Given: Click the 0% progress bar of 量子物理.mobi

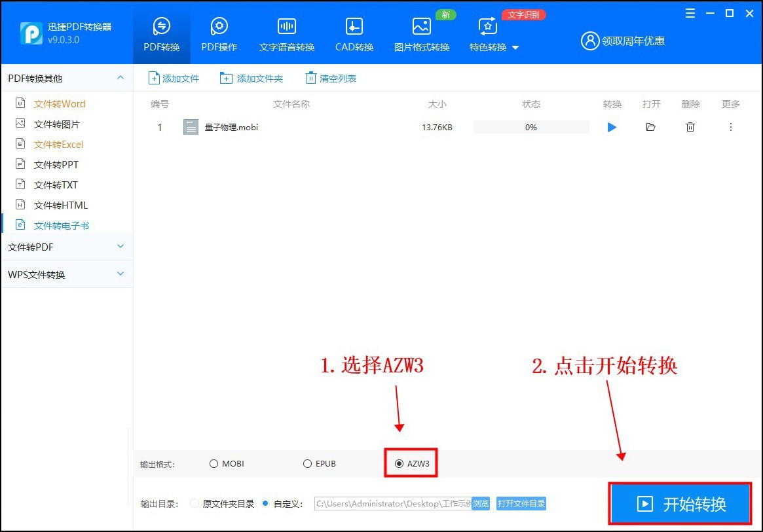Looking at the screenshot, I should click(x=530, y=127).
